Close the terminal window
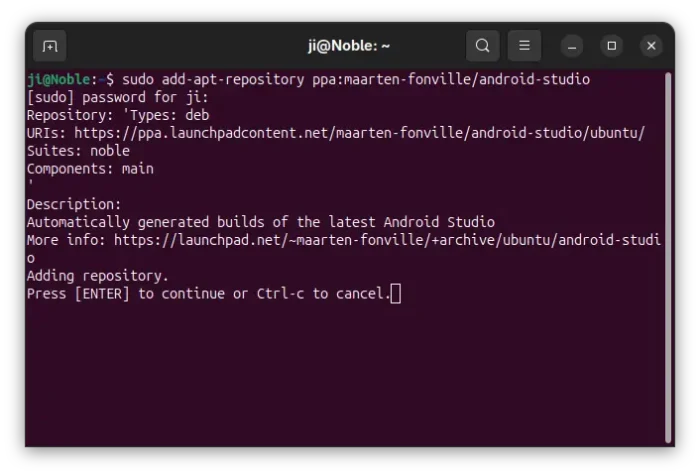The width and height of the screenshot is (700, 475). [651, 46]
